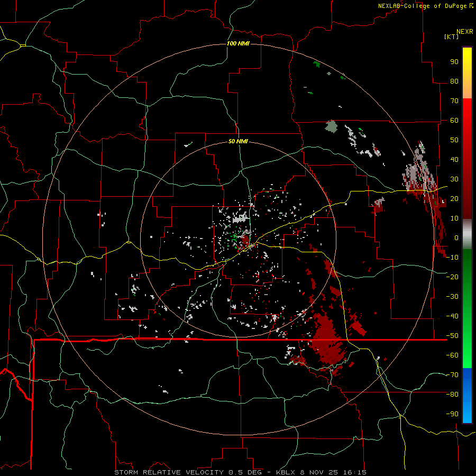Click the -40 value on the velocity scale
Viewport: 476px width, 476px height.
[452, 316]
